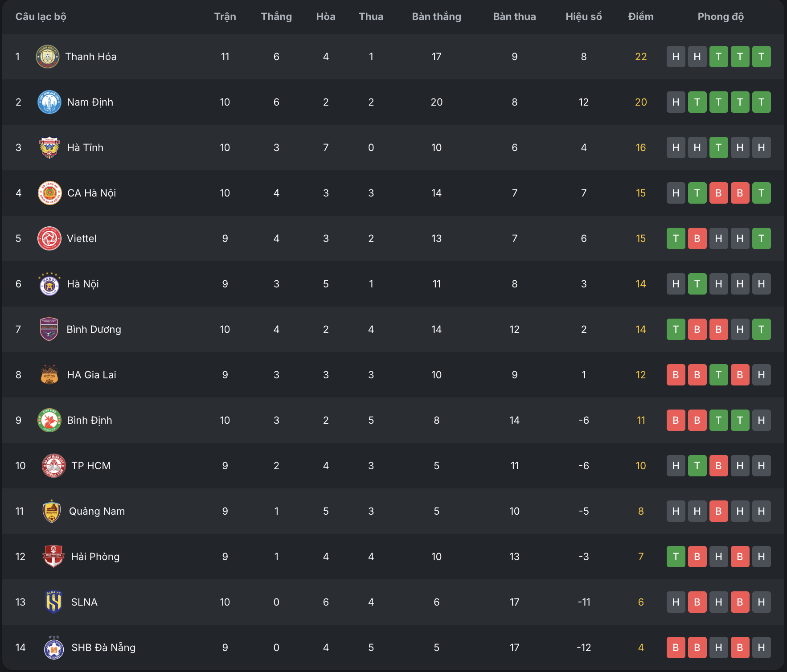The height and width of the screenshot is (672, 787).
Task: Select TP HCM's red B form badge
Action: [x=719, y=466]
